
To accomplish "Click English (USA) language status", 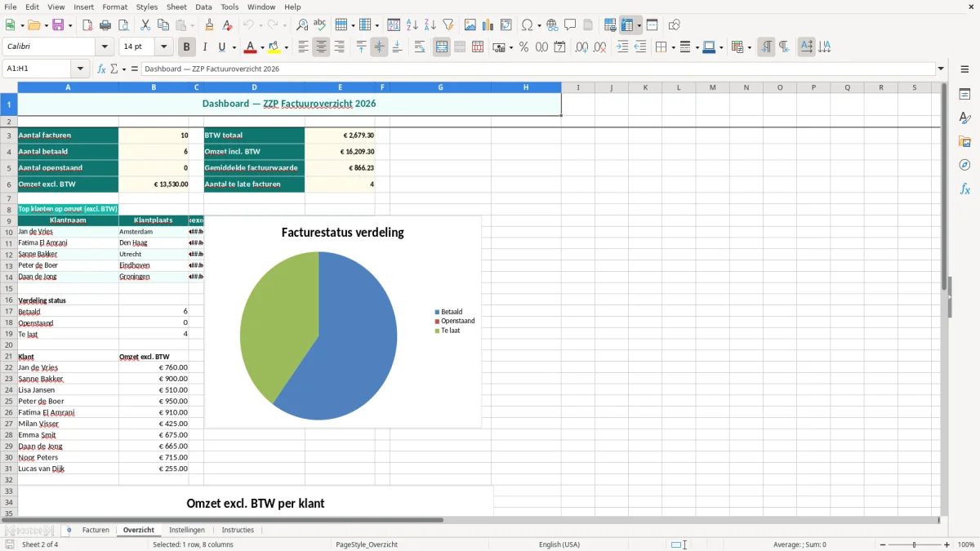I will coord(559,544).
